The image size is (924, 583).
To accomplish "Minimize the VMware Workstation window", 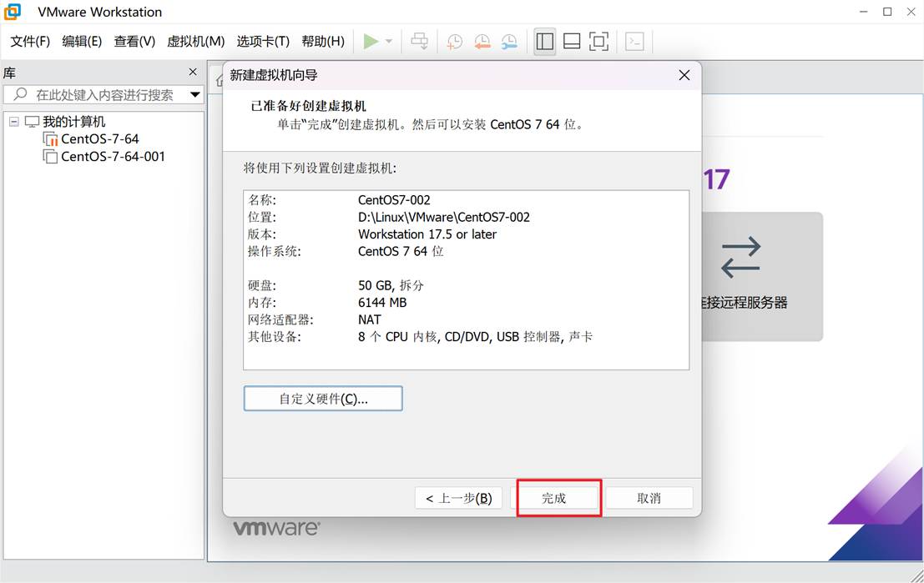I will 863,12.
